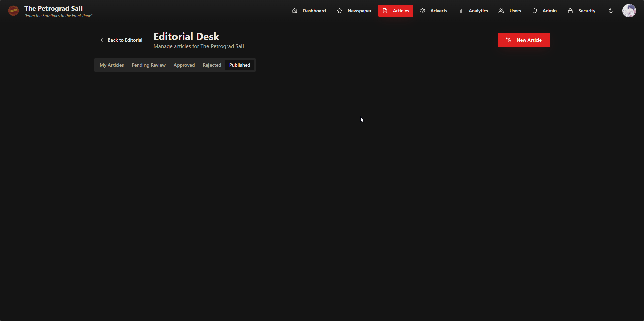Click the star icon beside Newspaper
Image resolution: width=644 pixels, height=321 pixels.
340,11
